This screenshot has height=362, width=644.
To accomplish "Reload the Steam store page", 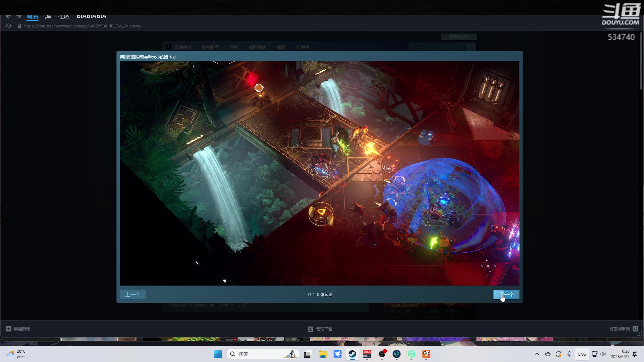I will point(9,26).
